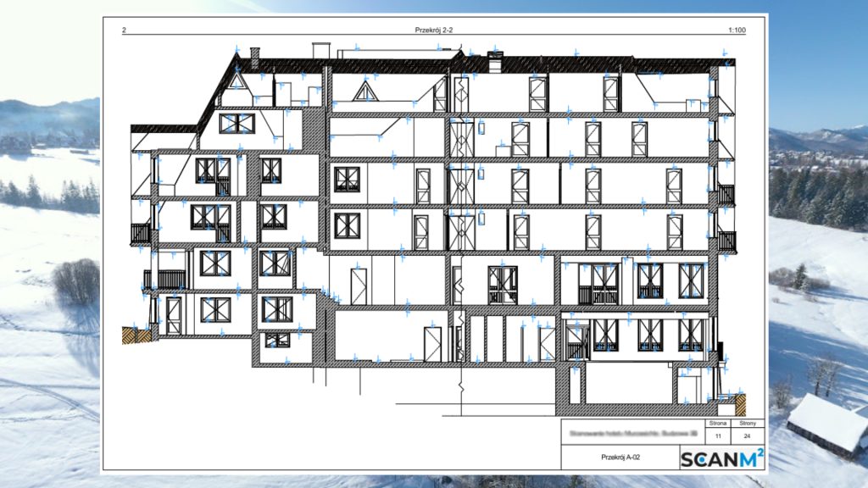
Task: Click the small basement window at lower left
Action: [x=276, y=340]
